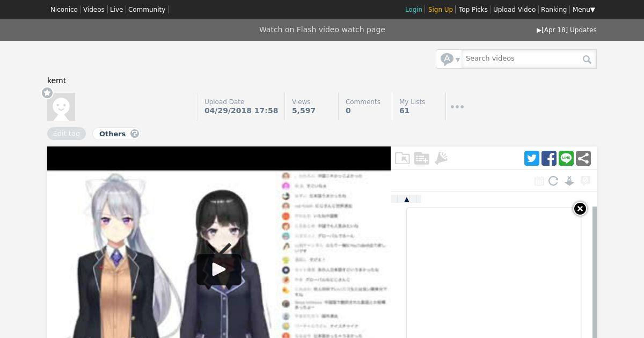
Task: Open the Videos section
Action: tap(94, 10)
